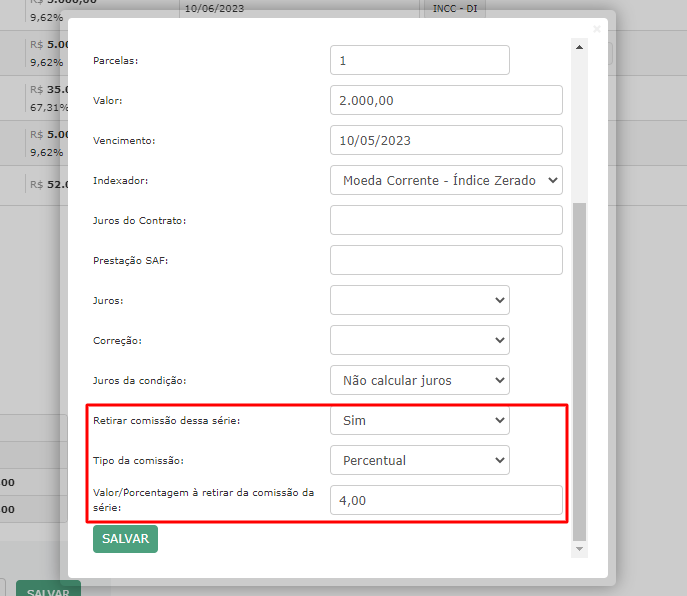Click the background SALVAR button behind the modal
Screen dimensions: 687x596
pos(48,589)
